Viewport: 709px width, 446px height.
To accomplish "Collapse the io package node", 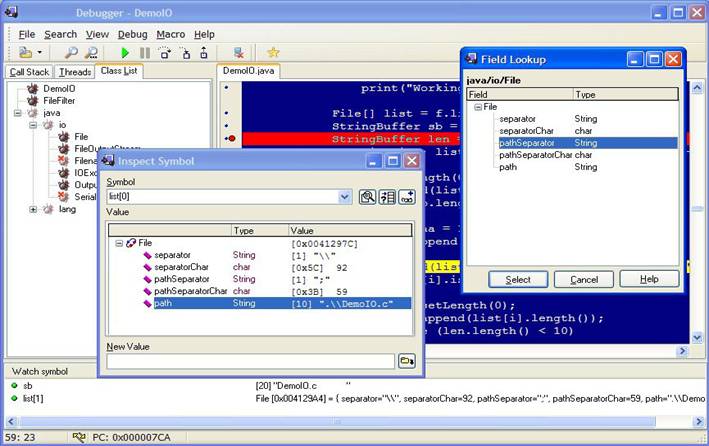I will tap(33, 125).
